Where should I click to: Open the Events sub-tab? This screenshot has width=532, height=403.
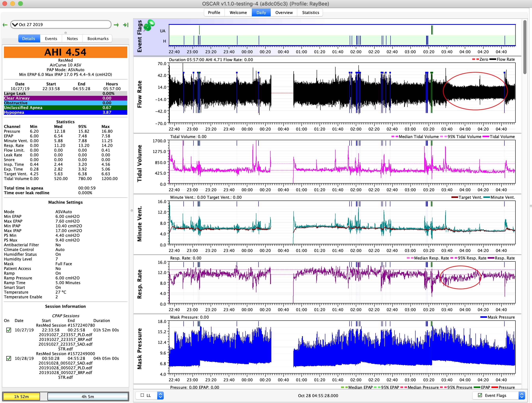51,38
